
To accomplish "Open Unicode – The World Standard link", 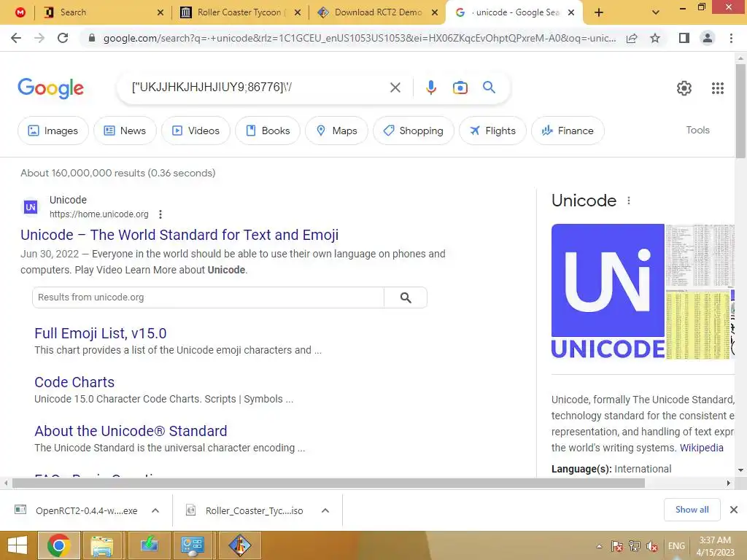I will [179, 235].
